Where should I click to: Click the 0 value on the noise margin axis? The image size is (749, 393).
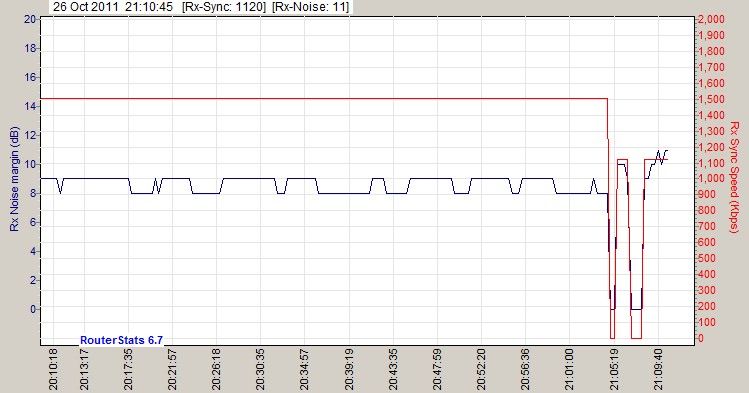(32, 309)
